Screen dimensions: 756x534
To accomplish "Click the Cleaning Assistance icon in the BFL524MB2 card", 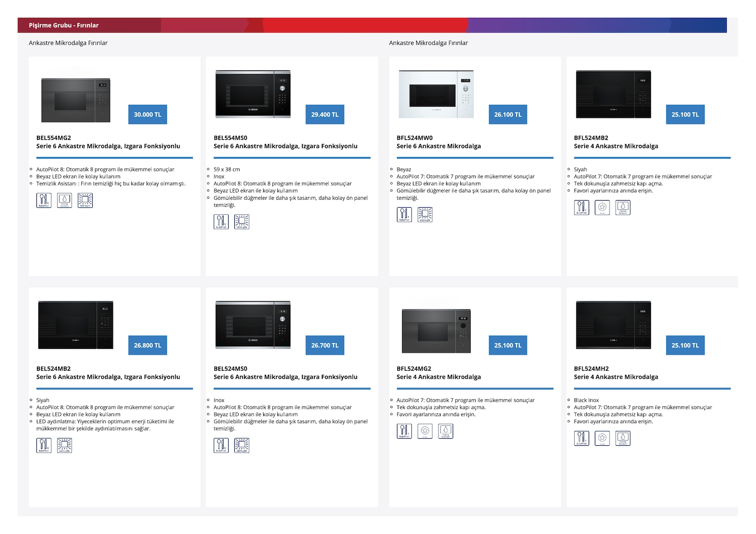I will tap(623, 207).
